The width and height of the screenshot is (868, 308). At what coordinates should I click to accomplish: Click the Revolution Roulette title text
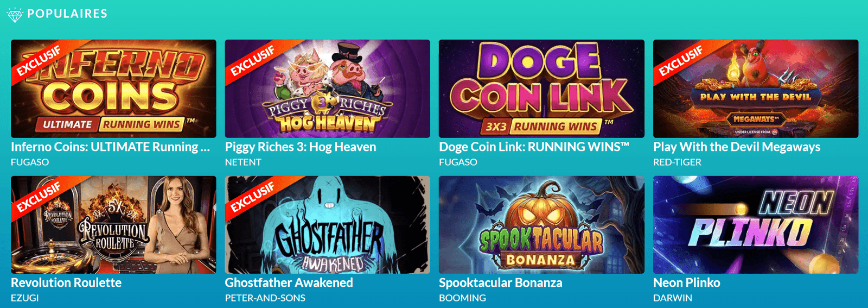[66, 283]
